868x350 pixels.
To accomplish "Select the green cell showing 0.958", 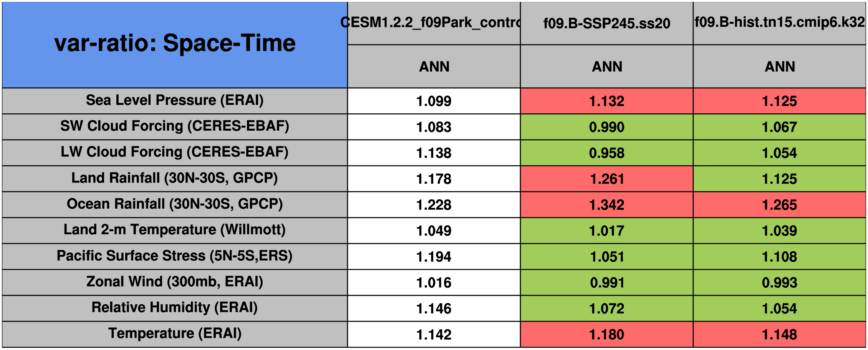I will click(x=606, y=153).
